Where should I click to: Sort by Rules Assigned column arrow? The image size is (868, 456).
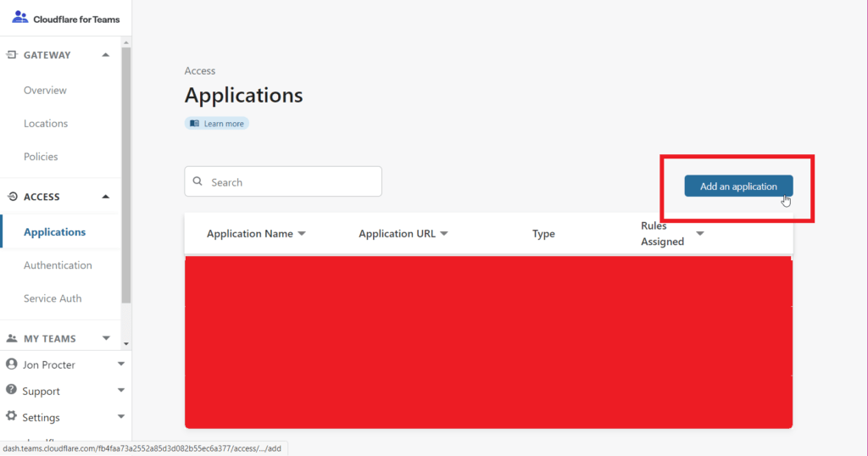pyautogui.click(x=700, y=234)
